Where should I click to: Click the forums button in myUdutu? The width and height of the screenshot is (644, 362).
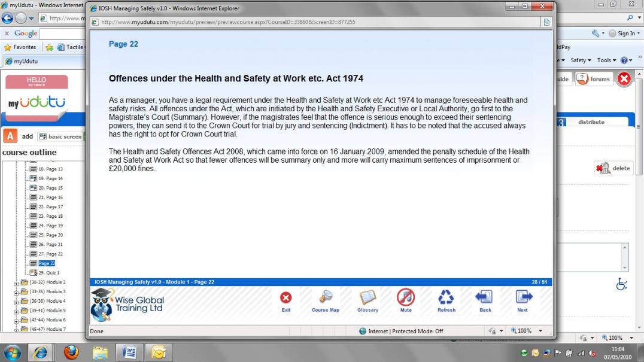594,79
